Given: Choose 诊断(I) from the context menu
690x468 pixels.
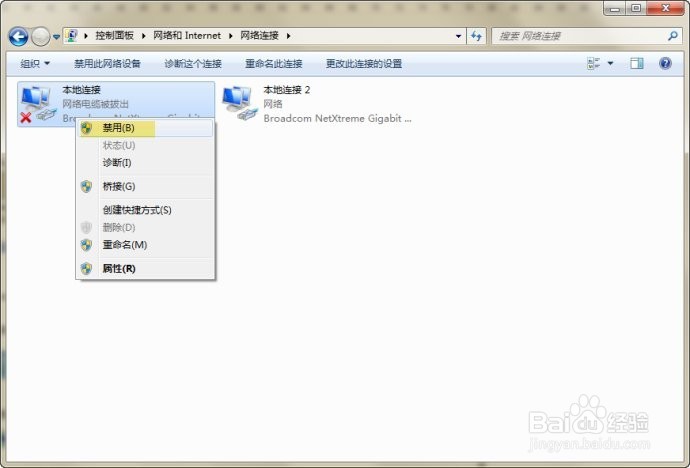Looking at the screenshot, I should tap(146, 163).
